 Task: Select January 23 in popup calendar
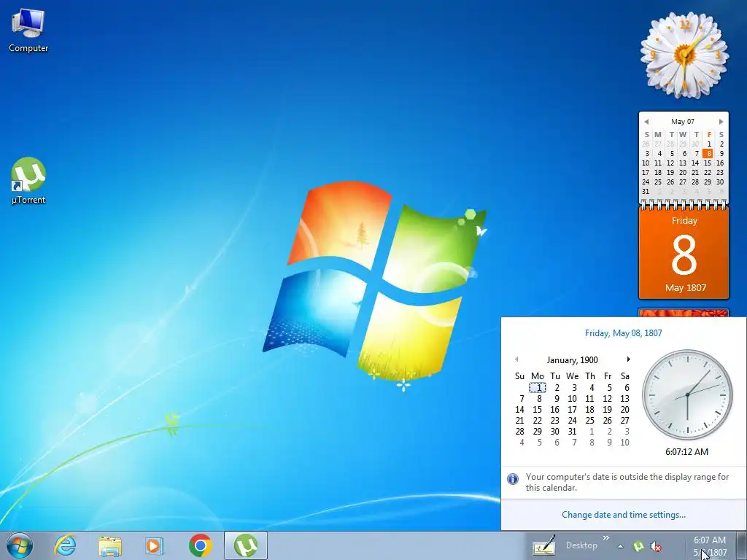[x=555, y=421]
